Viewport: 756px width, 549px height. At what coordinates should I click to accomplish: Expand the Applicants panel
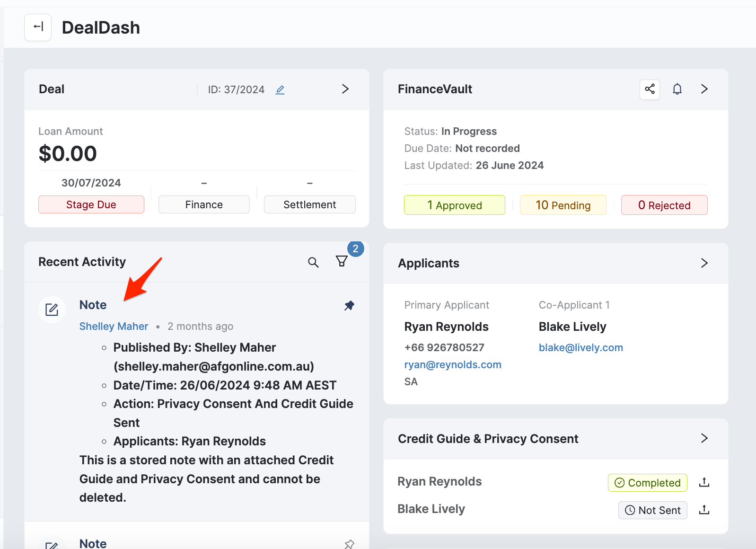704,263
